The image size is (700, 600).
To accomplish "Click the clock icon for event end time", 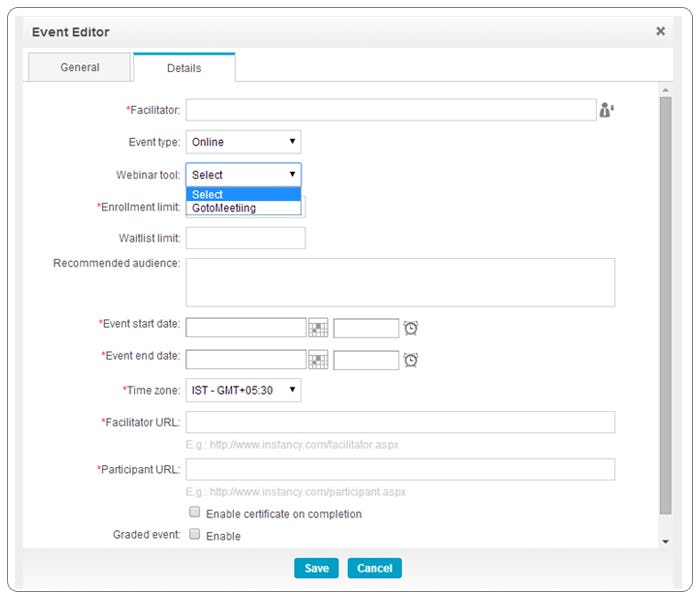I will (410, 360).
